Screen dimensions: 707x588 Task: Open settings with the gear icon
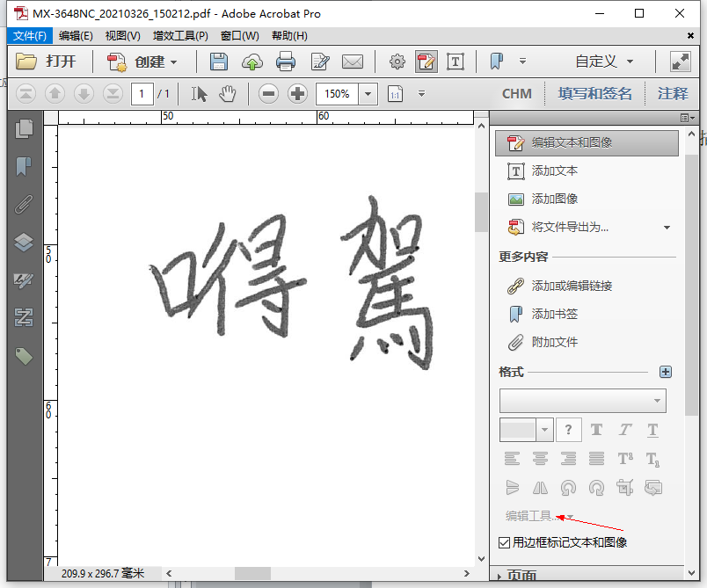click(397, 62)
